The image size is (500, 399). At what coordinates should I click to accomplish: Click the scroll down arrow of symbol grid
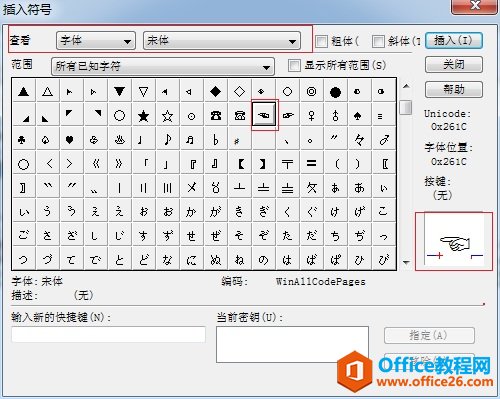(x=406, y=262)
